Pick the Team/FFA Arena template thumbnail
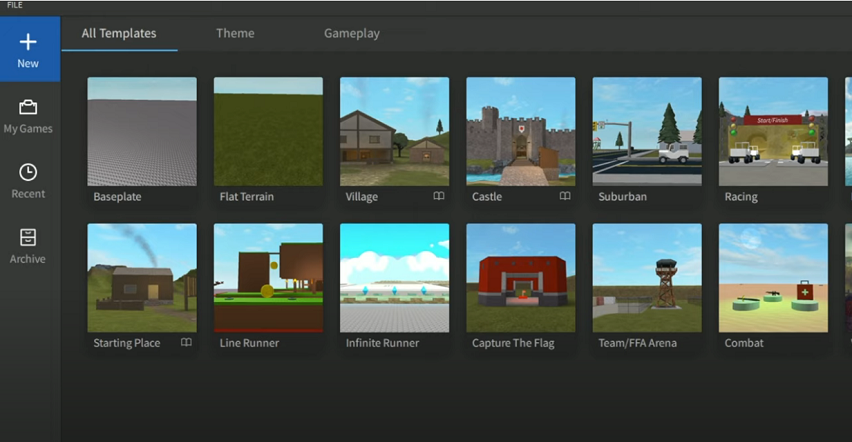 tap(647, 278)
